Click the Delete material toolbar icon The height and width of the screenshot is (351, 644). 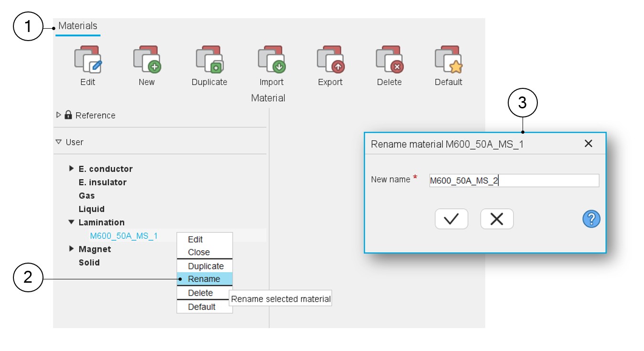[x=390, y=60]
